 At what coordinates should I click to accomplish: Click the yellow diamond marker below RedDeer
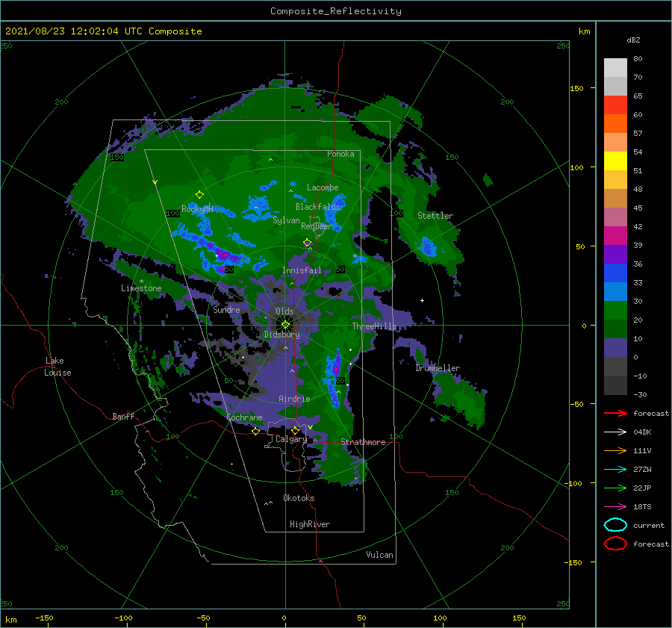tap(308, 243)
